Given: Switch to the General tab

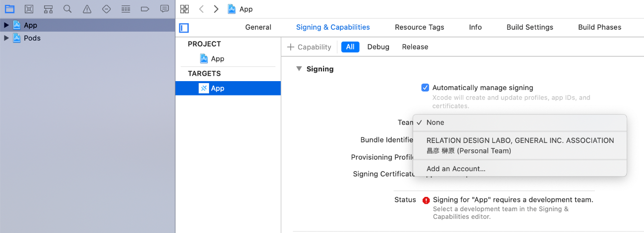Looking at the screenshot, I should (258, 27).
